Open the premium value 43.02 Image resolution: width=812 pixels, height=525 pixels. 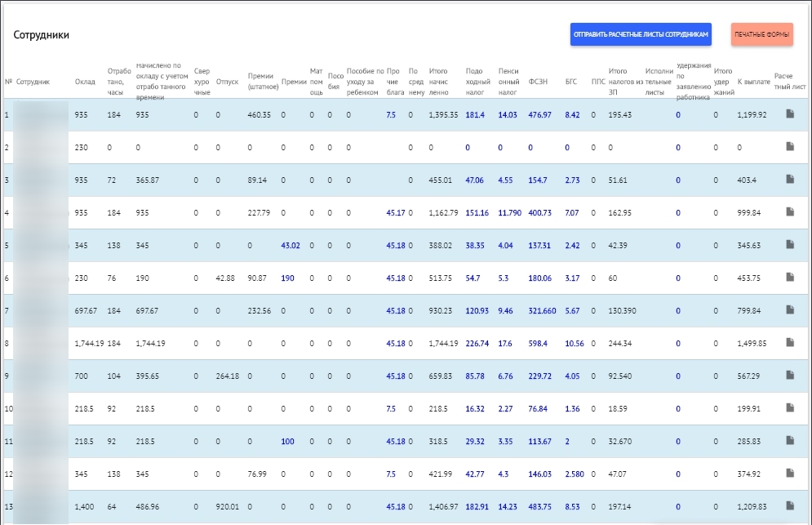(291, 245)
